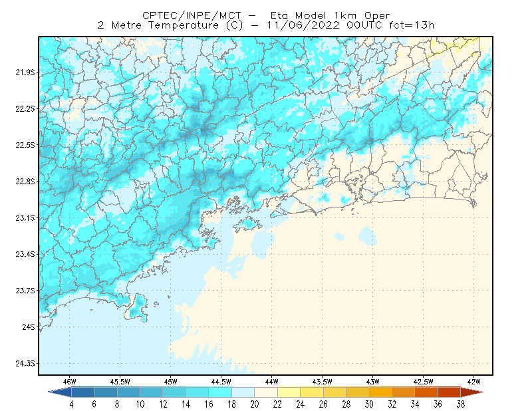This screenshot has height=411, width=532.
Task: Click the 4 to 6 darkest blue swatch
Action: tap(82, 392)
